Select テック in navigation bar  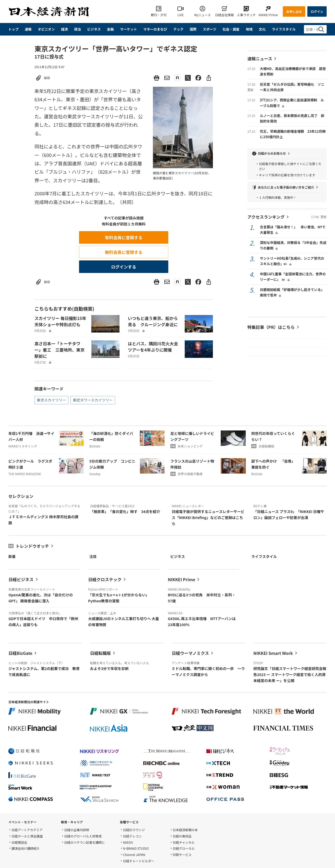(x=178, y=29)
